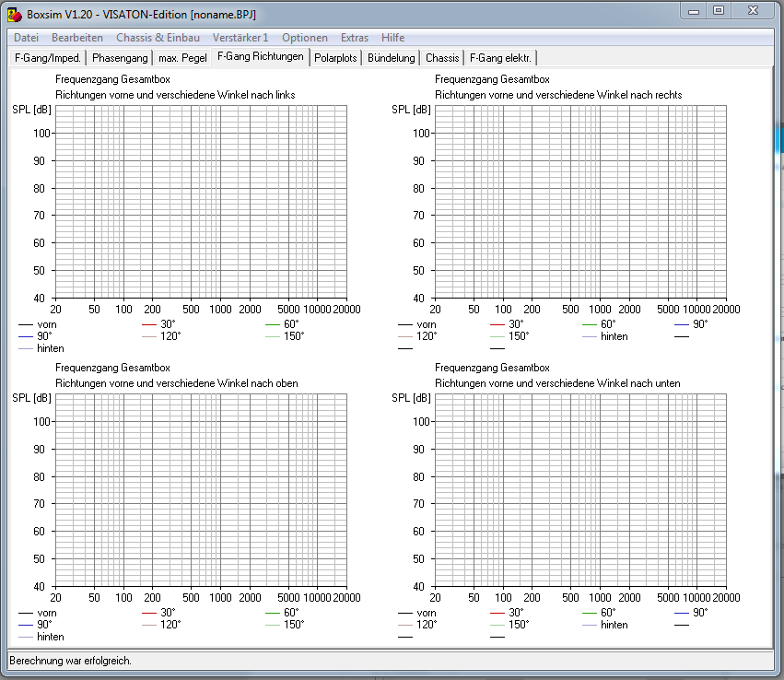The height and width of the screenshot is (680, 784).
Task: Switch to the Chassis tab
Action: coord(442,57)
